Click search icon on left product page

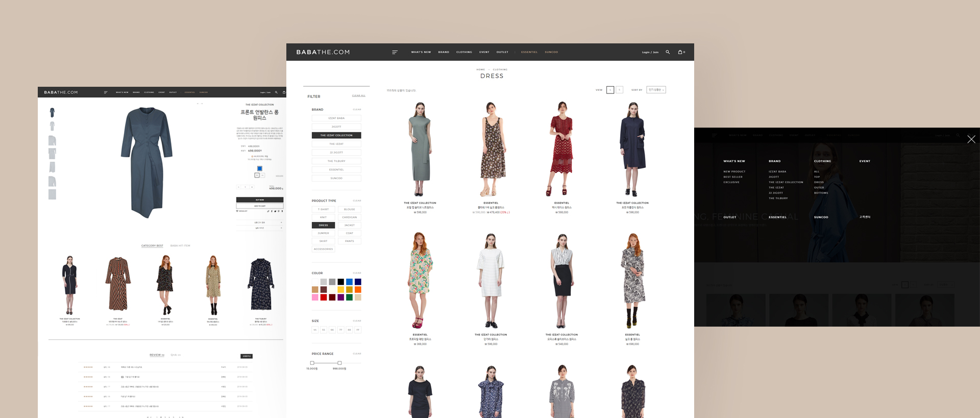pyautogui.click(x=276, y=92)
